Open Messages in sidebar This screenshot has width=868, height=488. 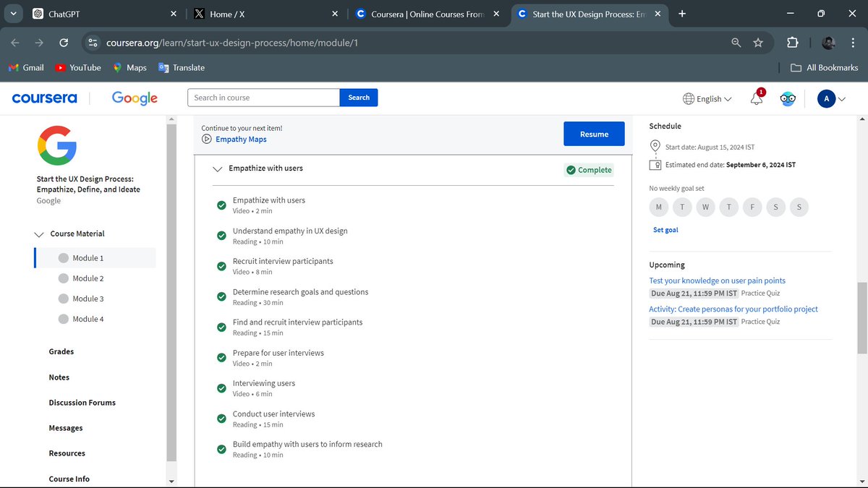[66, 428]
